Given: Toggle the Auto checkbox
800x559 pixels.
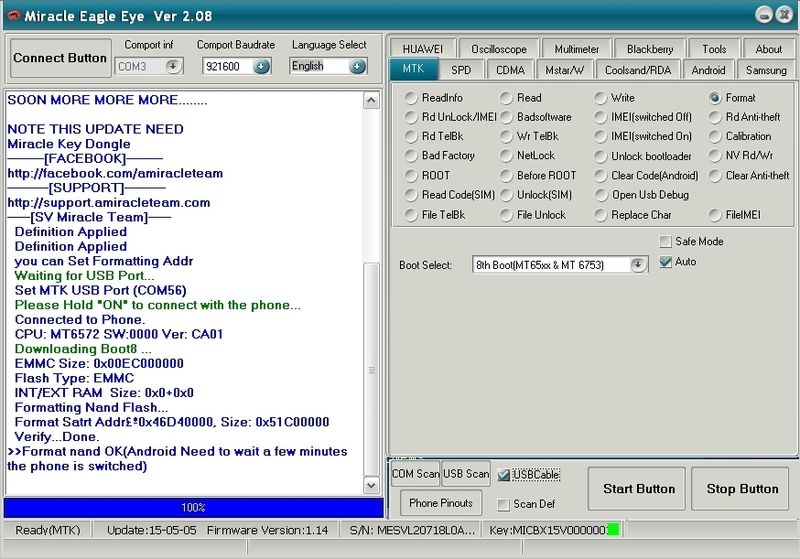Looking at the screenshot, I should pos(665,262).
